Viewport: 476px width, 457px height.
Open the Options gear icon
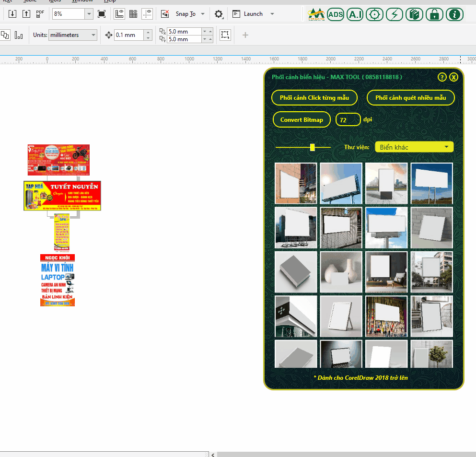pyautogui.click(x=219, y=14)
